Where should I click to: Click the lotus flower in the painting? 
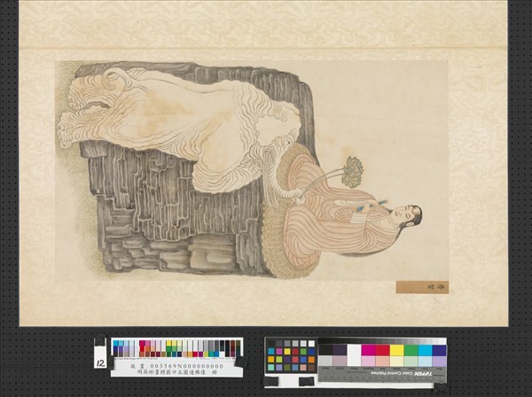tap(351, 172)
